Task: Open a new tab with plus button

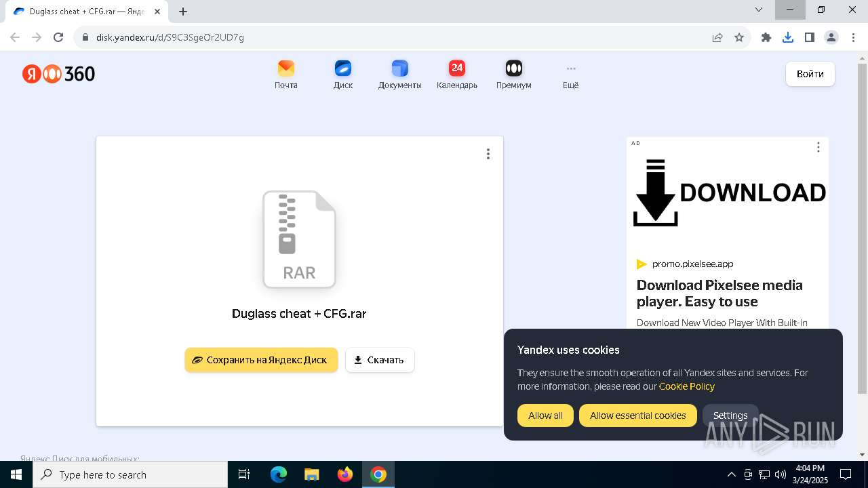Action: [183, 11]
